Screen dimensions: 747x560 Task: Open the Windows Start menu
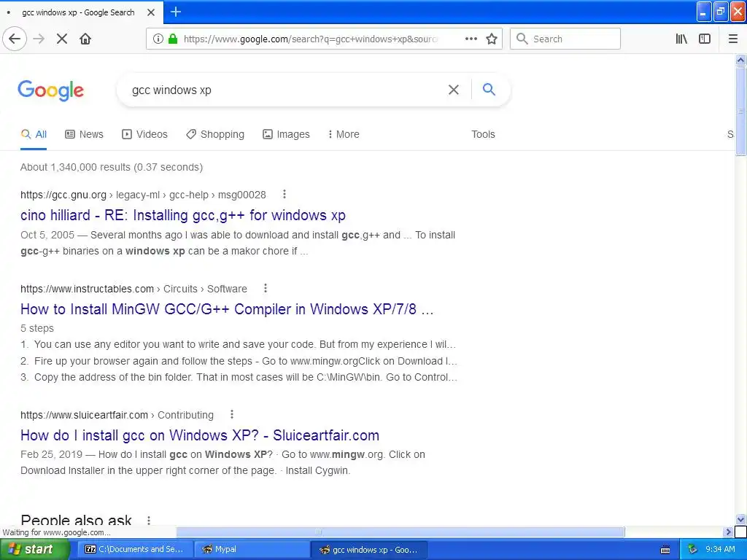pos(34,549)
